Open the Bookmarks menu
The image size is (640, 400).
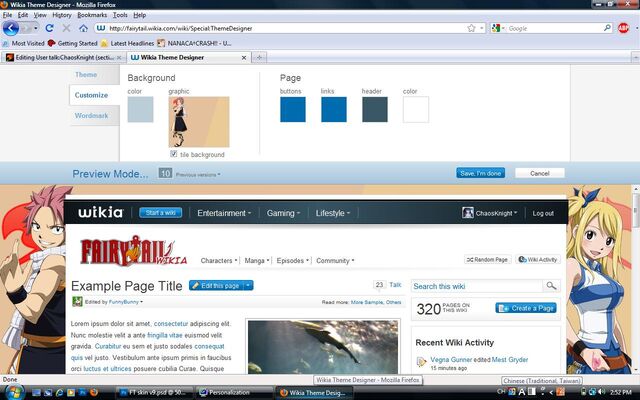[92, 15]
